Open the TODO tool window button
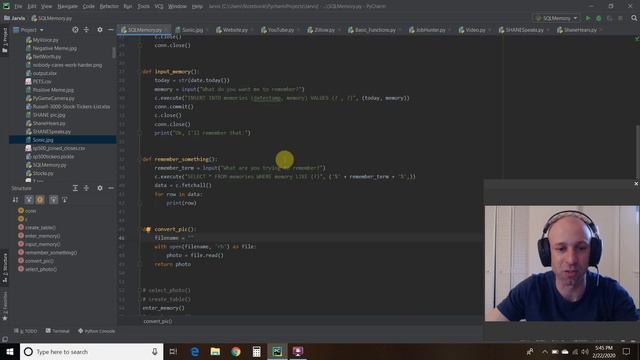Image resolution: width=640 pixels, height=360 pixels. [26, 331]
